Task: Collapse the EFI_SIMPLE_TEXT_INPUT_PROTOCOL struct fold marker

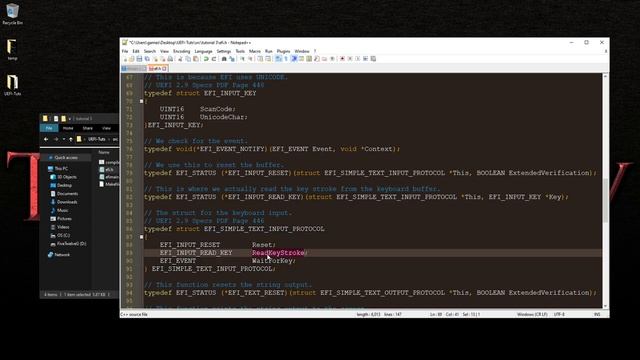Action: (x=141, y=237)
